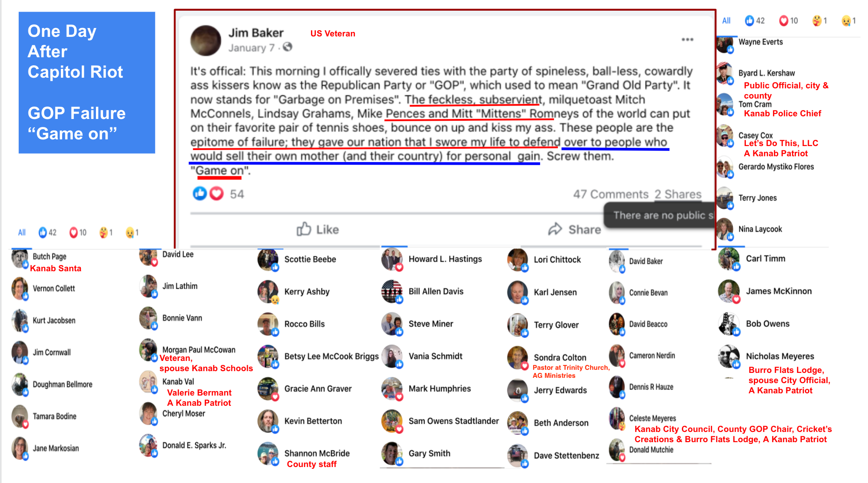Image resolution: width=868 pixels, height=483 pixels.
Task: Click the globe public visibility icon
Action: point(287,47)
